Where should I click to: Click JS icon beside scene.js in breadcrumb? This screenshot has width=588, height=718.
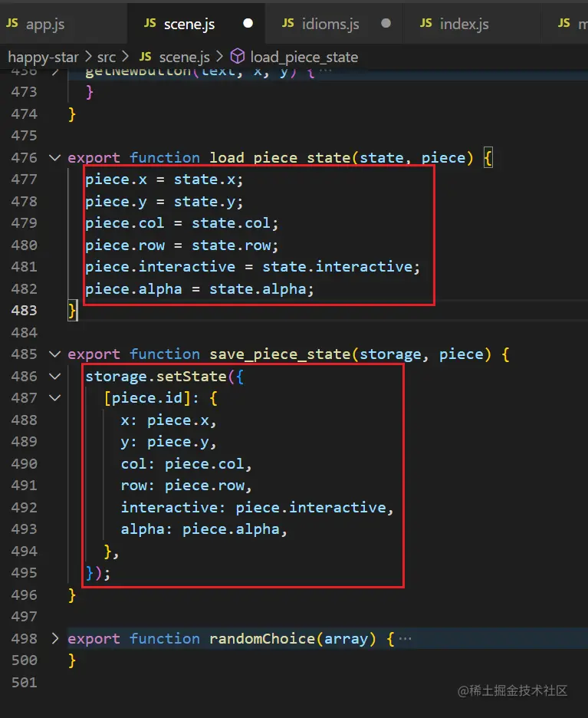pos(145,57)
